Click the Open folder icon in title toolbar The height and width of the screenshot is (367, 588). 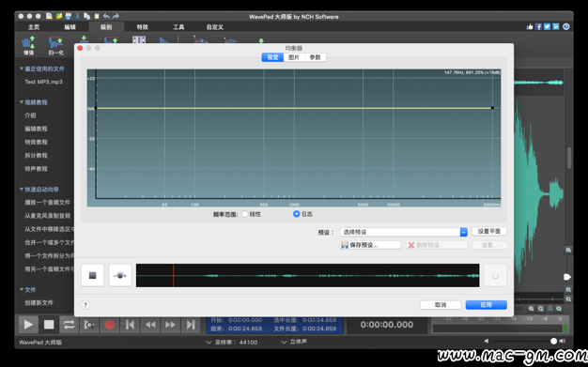pos(59,16)
